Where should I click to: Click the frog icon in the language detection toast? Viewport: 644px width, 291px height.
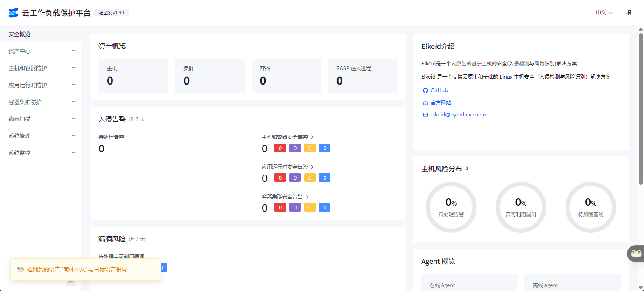pos(20,269)
